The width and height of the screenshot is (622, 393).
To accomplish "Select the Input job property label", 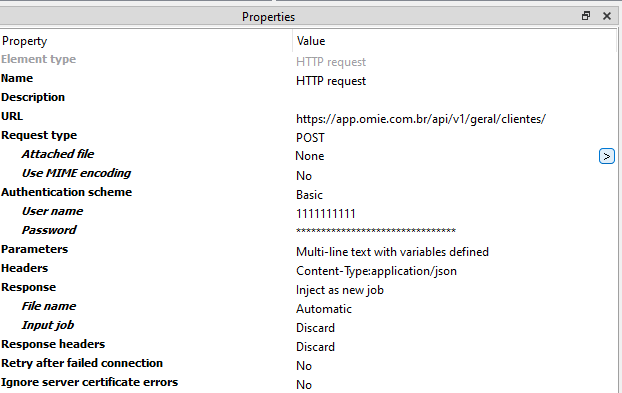I will pos(48,325).
